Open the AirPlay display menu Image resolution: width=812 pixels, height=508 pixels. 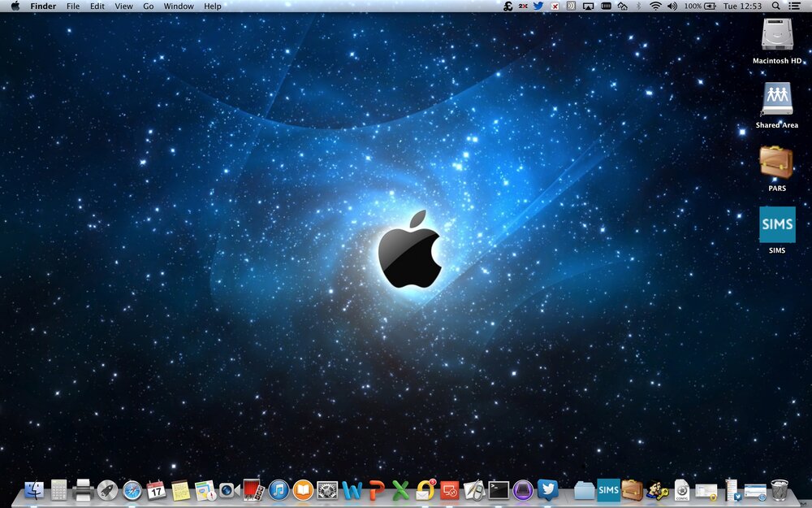coord(588,7)
